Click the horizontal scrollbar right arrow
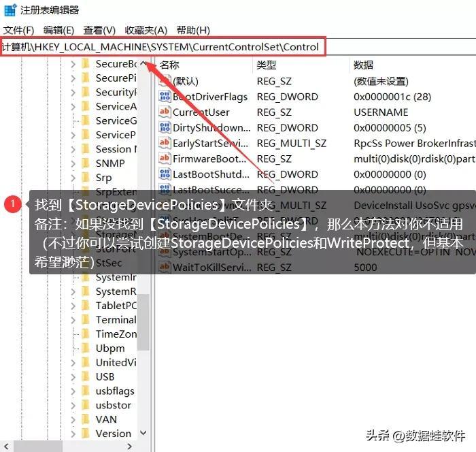The height and width of the screenshot is (452, 476). click(x=130, y=447)
